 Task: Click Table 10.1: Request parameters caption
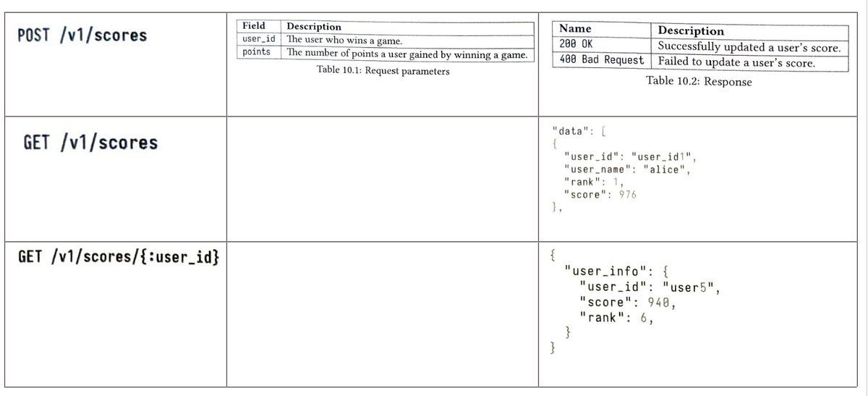pyautogui.click(x=383, y=71)
